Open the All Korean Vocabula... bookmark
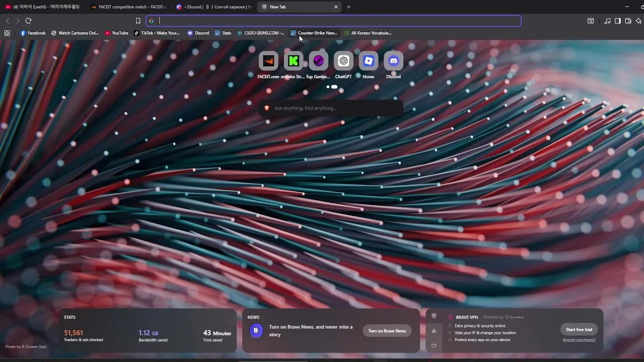The image size is (644, 362). 367,33
